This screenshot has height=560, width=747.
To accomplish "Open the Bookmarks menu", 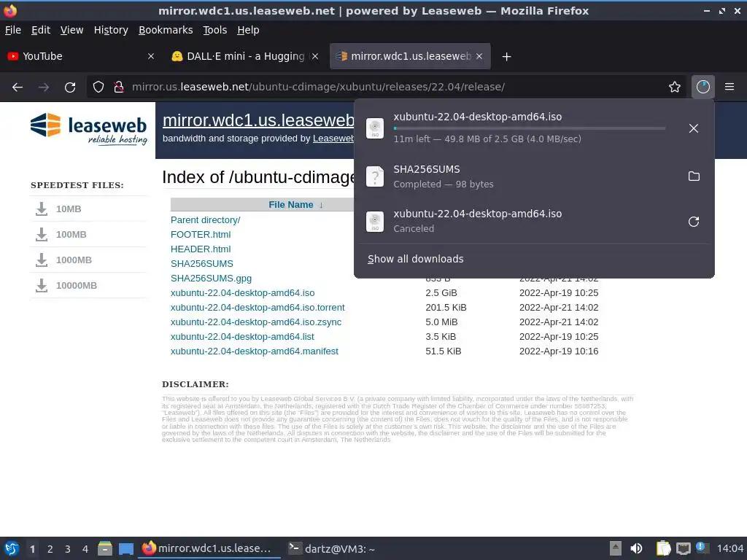I will [x=166, y=30].
